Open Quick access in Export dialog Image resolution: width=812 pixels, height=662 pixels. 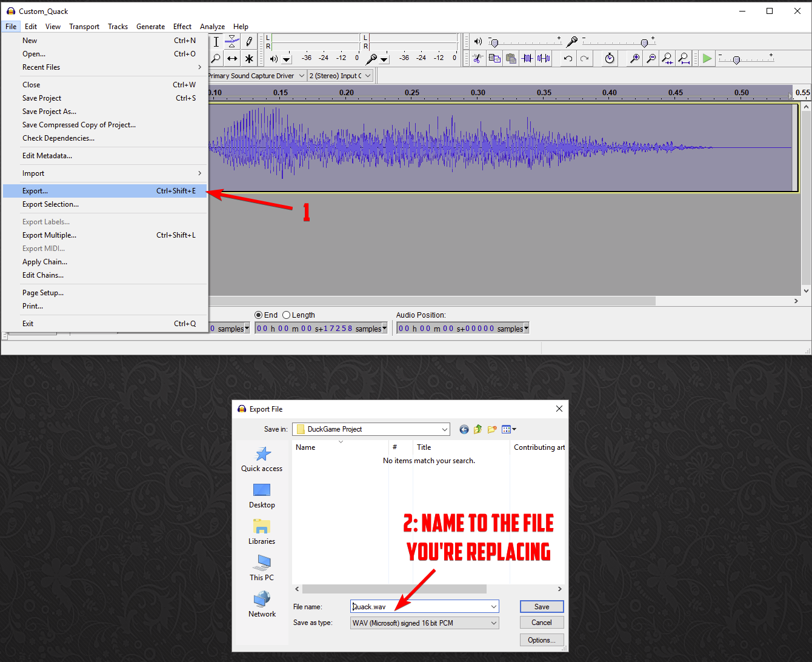(262, 459)
